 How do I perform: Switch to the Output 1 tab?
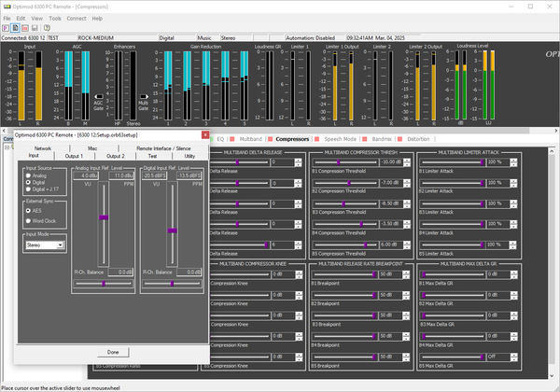[x=73, y=156]
